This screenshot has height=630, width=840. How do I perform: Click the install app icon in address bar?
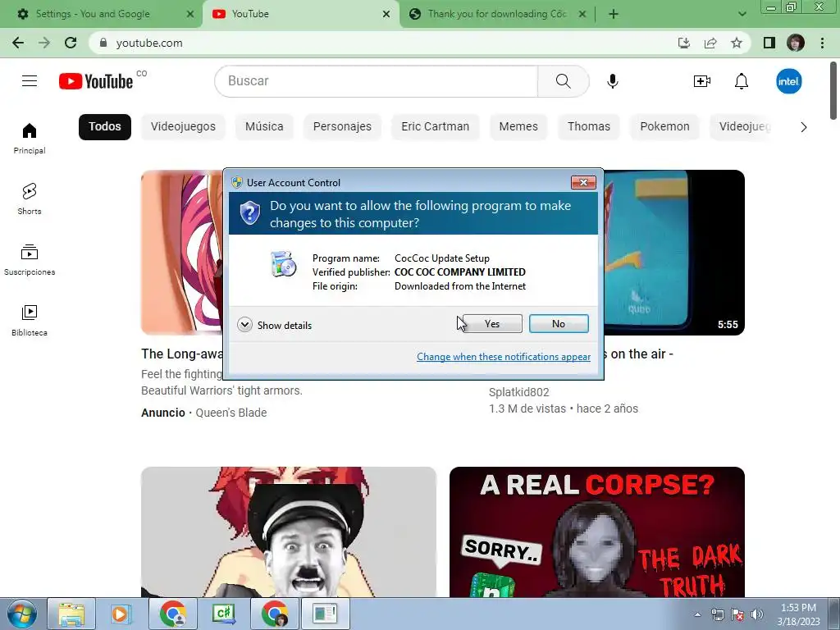(x=684, y=43)
